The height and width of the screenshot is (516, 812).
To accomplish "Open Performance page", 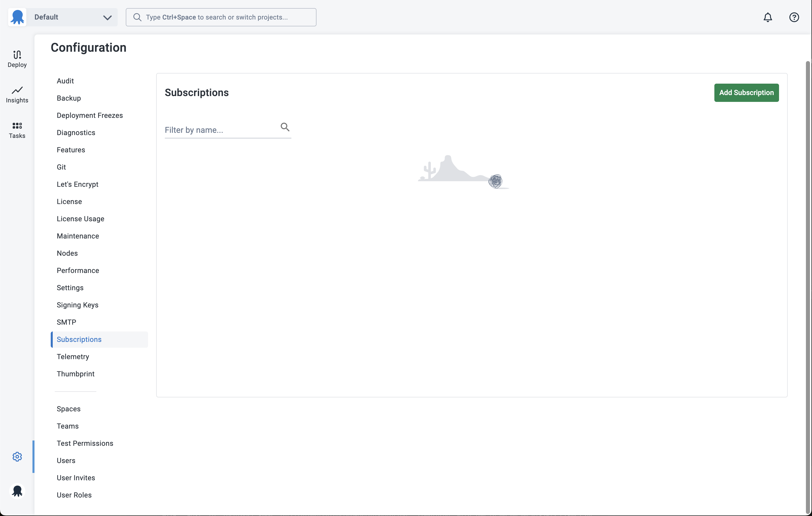I will tap(78, 270).
